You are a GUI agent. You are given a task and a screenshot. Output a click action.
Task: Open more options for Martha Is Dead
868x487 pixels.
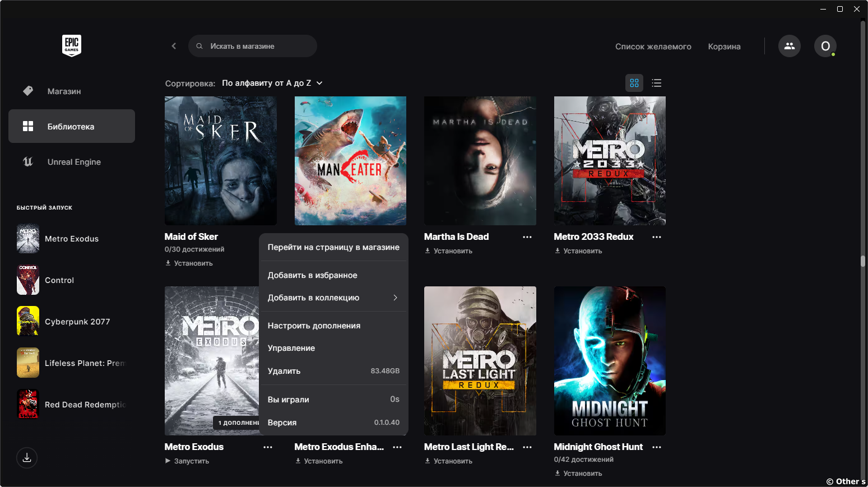click(527, 237)
